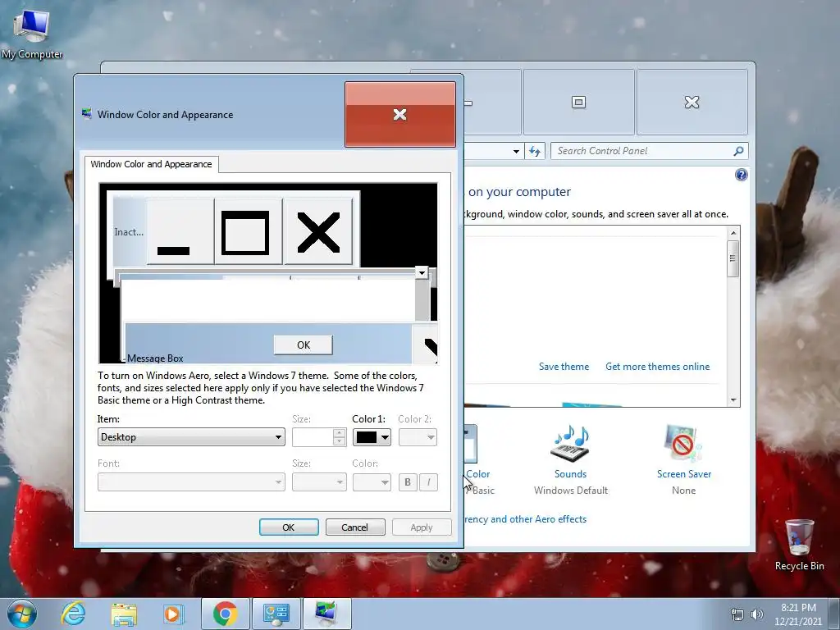Image resolution: width=840 pixels, height=630 pixels.
Task: Click the blue Help icon in Control Panel
Action: [741, 175]
